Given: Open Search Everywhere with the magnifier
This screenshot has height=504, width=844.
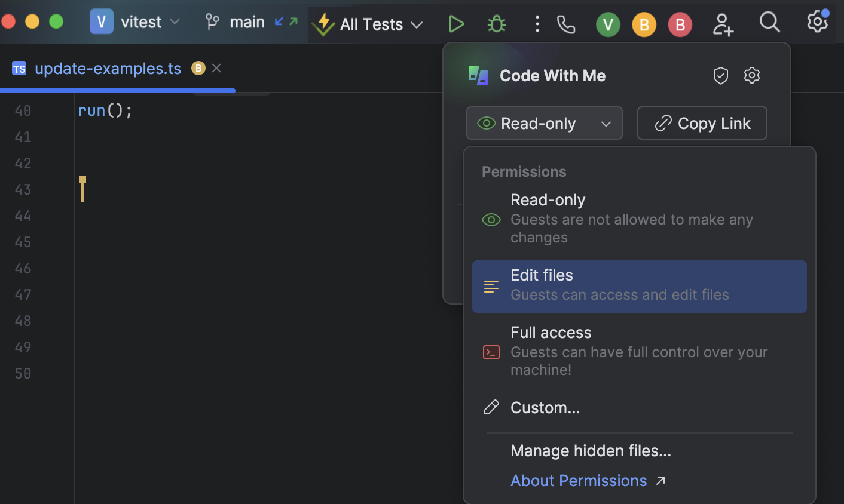Looking at the screenshot, I should (x=769, y=24).
